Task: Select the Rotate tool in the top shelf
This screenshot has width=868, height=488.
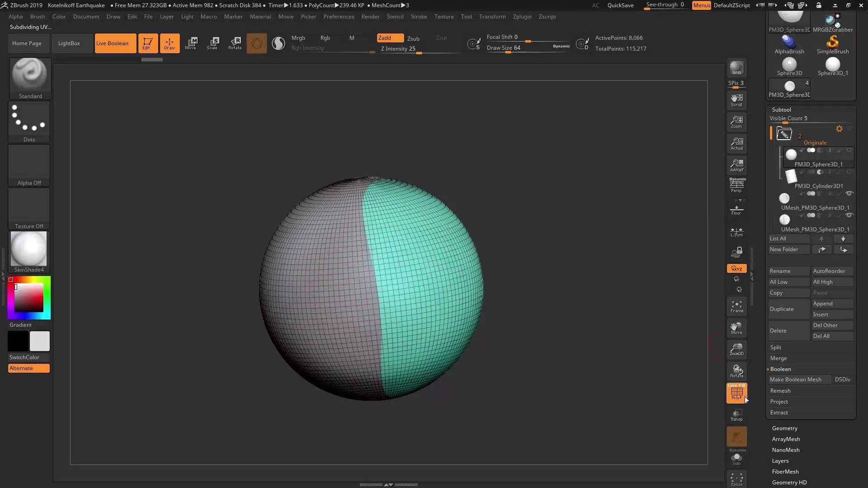Action: pyautogui.click(x=235, y=43)
